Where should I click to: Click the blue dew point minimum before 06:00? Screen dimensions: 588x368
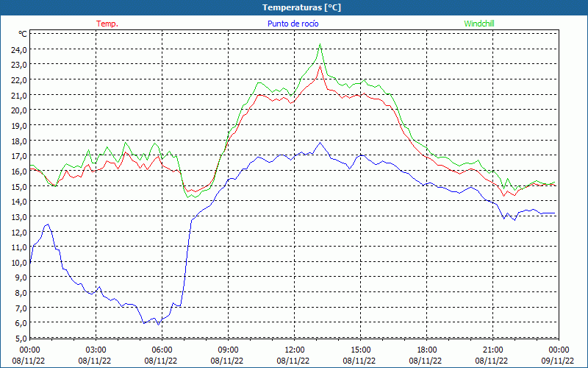pyautogui.click(x=158, y=325)
